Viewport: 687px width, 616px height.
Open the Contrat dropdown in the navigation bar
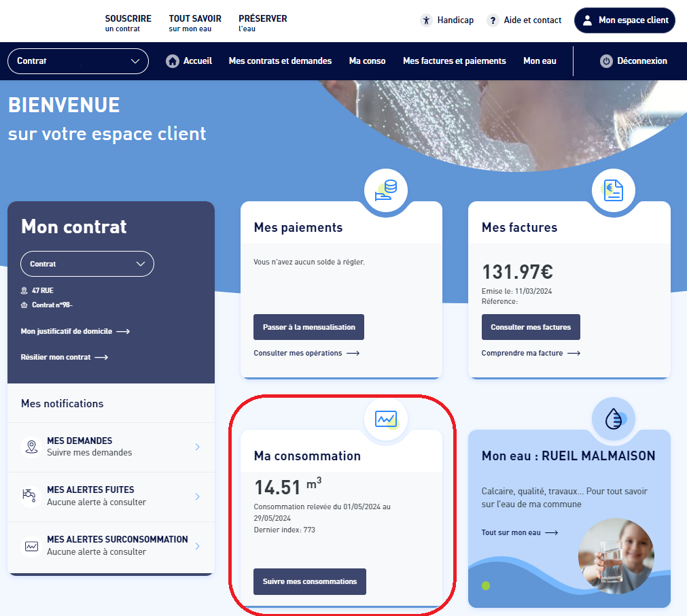click(77, 61)
